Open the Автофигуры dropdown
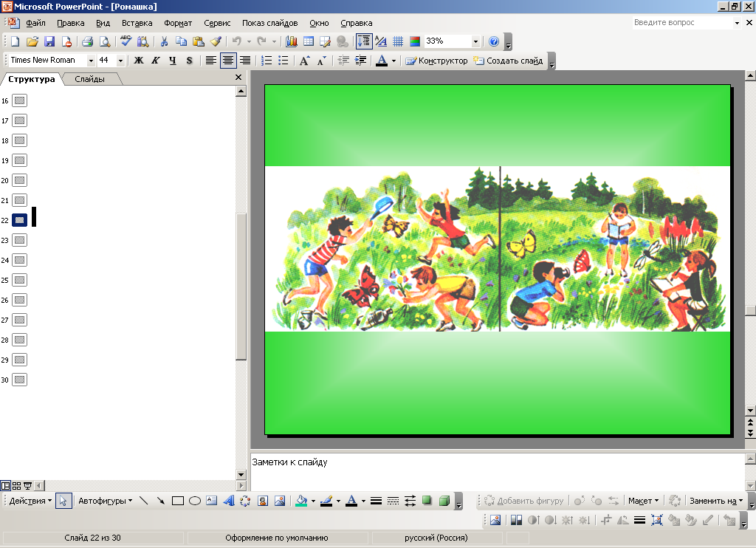This screenshot has height=548, width=756. point(105,501)
